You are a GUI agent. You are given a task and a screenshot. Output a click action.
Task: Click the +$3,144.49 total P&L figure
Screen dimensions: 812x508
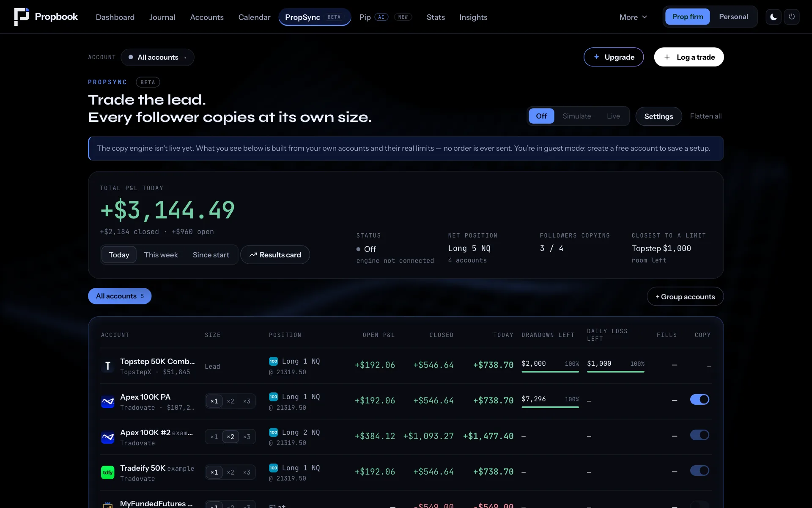[167, 210]
